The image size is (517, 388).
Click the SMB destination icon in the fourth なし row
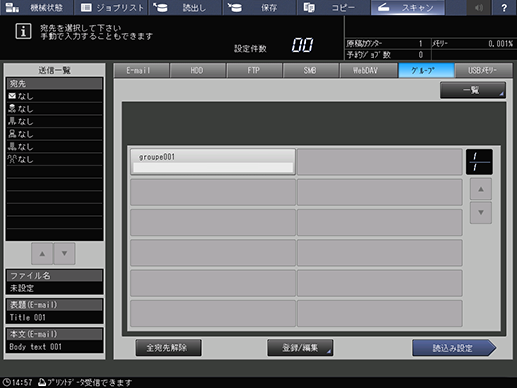pos(12,134)
